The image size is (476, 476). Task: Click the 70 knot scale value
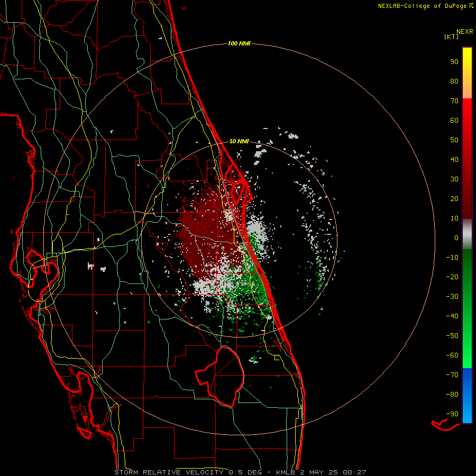454,100
